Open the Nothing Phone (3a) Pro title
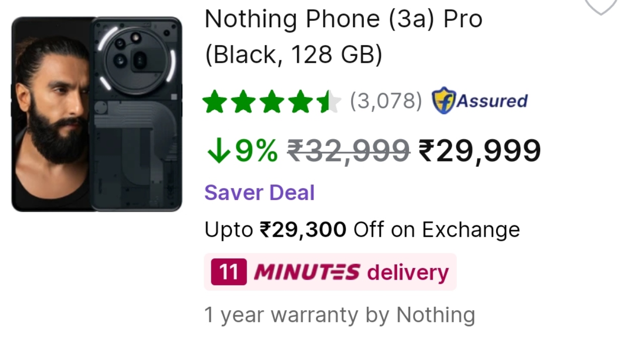Image resolution: width=644 pixels, height=362 pixels. tap(343, 20)
